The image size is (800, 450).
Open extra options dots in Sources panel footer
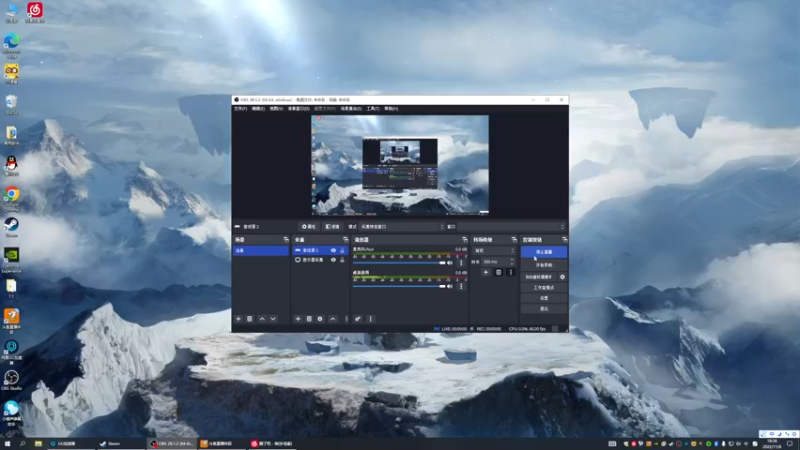(346, 319)
